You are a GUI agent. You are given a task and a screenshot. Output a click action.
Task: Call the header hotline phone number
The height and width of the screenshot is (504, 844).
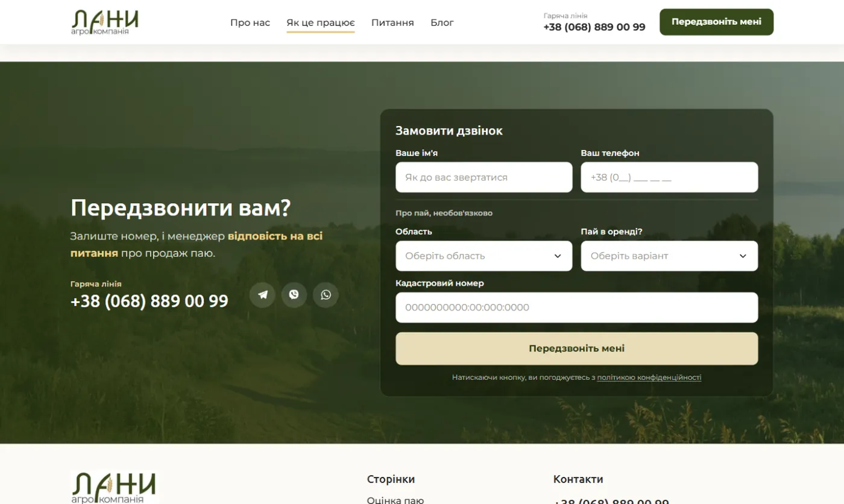(594, 27)
